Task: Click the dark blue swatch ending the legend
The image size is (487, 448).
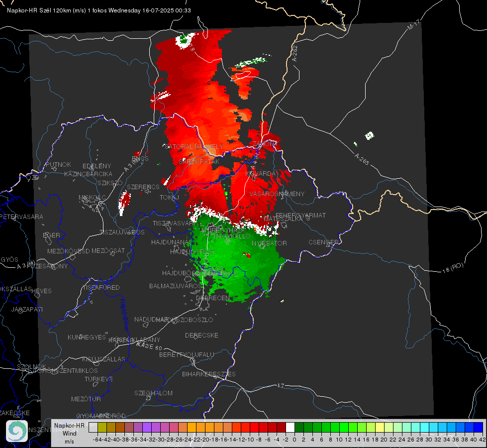Action: click(479, 428)
